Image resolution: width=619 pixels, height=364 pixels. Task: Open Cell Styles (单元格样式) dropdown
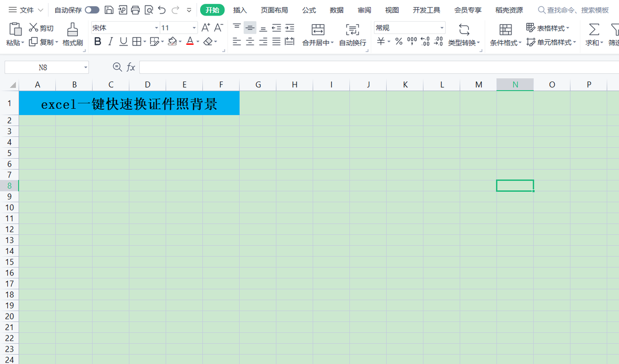point(551,42)
